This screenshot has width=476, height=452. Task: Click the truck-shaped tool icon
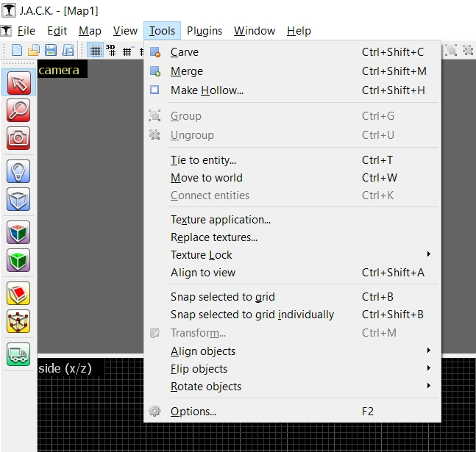pos(18,354)
